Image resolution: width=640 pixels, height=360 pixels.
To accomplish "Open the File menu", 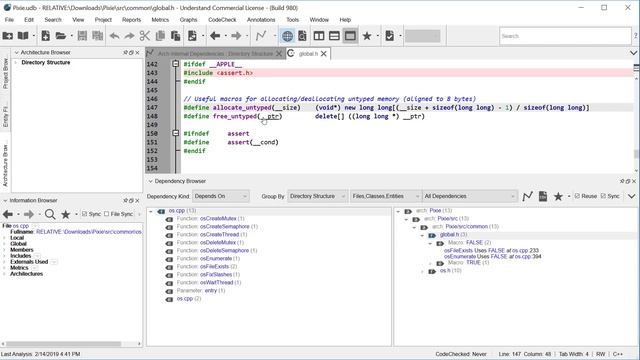I will pyautogui.click(x=9, y=20).
